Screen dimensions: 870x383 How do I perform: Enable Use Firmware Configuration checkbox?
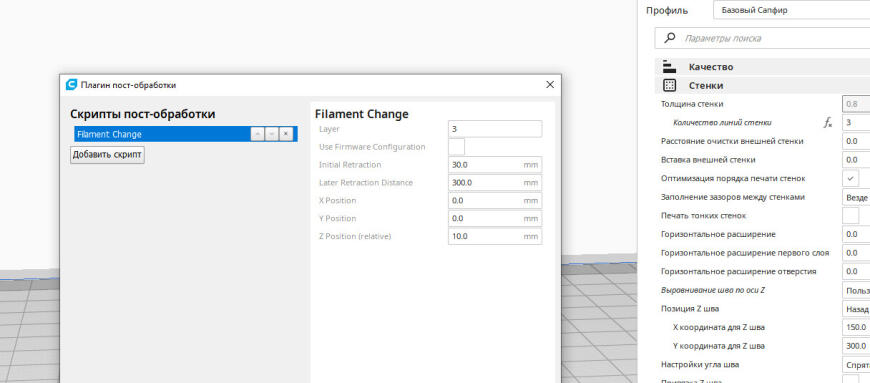pyautogui.click(x=457, y=147)
